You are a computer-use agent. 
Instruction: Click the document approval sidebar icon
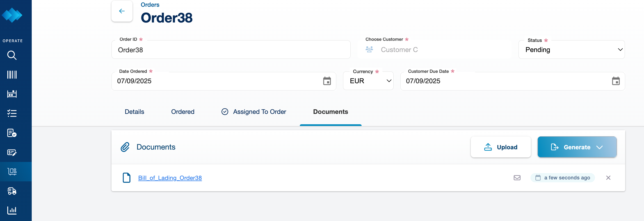point(12,133)
